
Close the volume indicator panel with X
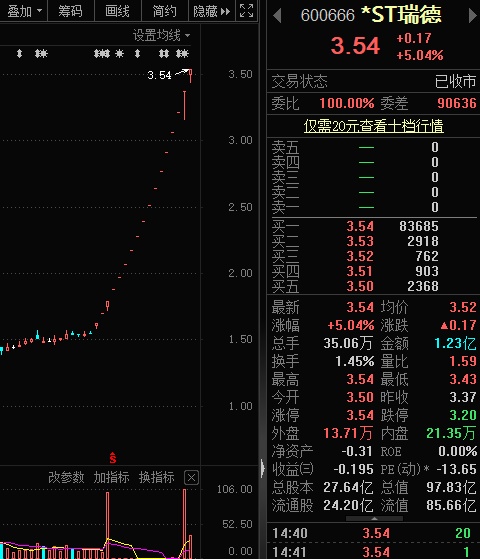pos(191,477)
